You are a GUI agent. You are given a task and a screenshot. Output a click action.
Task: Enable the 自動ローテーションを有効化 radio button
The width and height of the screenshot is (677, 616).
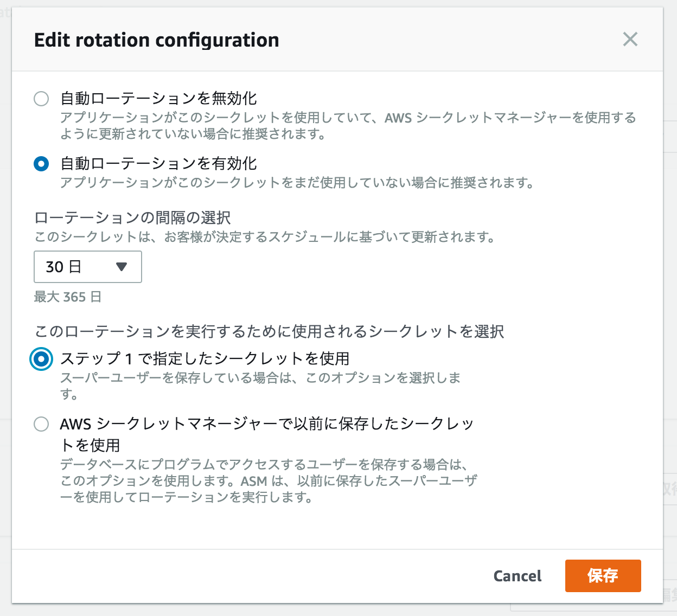(41, 164)
